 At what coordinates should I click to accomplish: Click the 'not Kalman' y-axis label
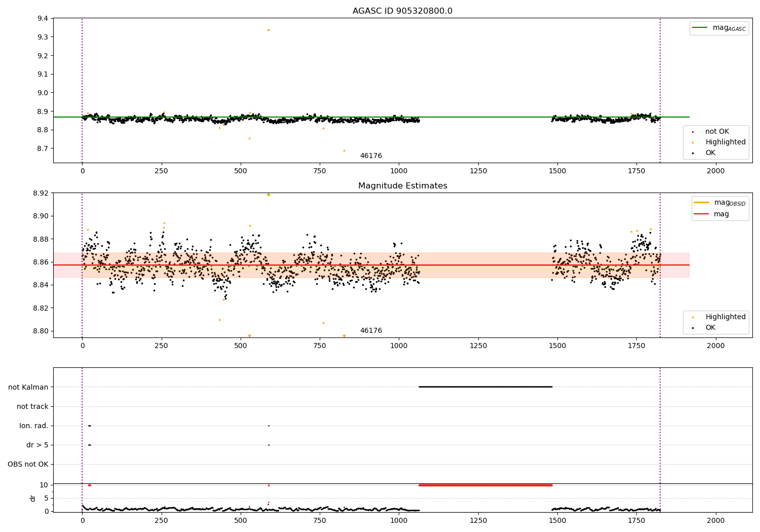click(28, 387)
